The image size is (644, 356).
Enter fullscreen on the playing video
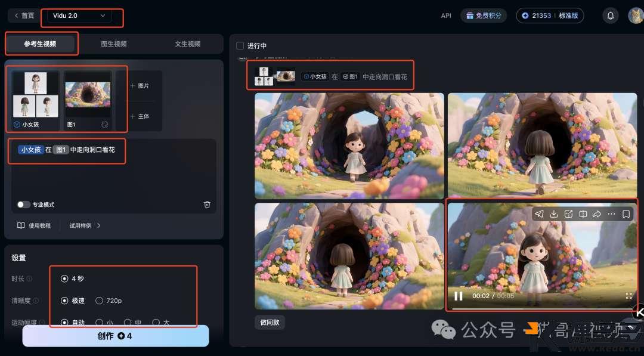pyautogui.click(x=628, y=296)
